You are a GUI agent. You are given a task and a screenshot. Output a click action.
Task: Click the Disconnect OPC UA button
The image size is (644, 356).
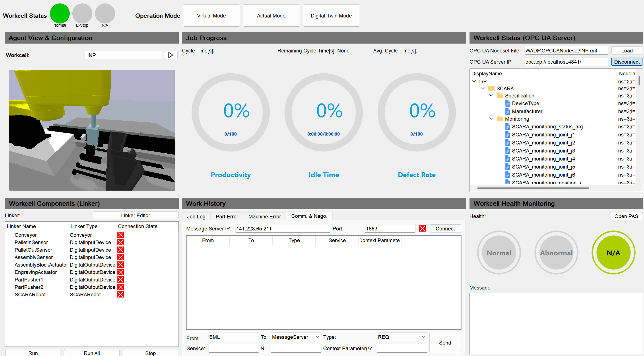click(626, 62)
